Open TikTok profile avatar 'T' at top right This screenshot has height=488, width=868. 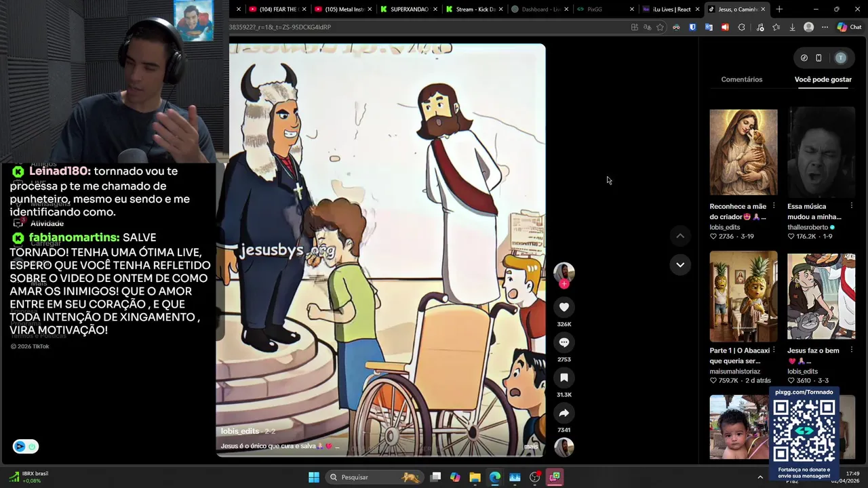coord(841,58)
